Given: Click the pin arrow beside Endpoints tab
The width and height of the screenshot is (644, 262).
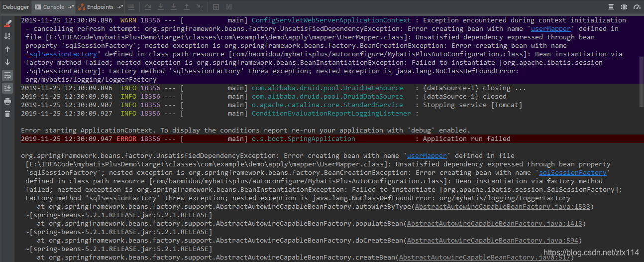Looking at the screenshot, I should pyautogui.click(x=120, y=7).
